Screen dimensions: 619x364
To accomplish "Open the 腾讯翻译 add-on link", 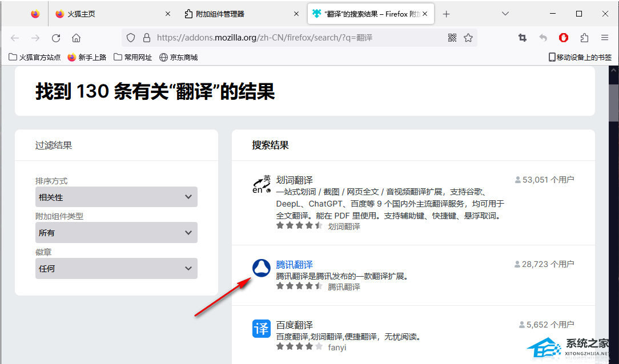I will click(295, 265).
